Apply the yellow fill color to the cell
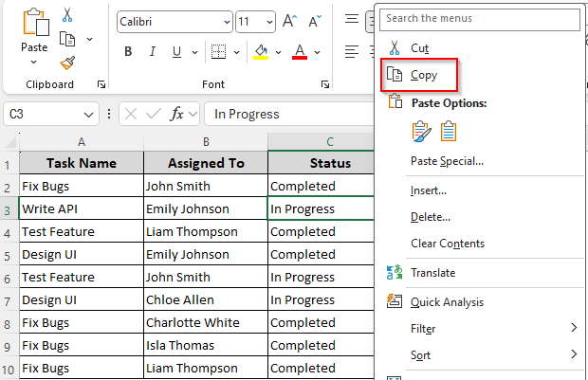The height and width of the screenshot is (380, 588). coord(262,51)
